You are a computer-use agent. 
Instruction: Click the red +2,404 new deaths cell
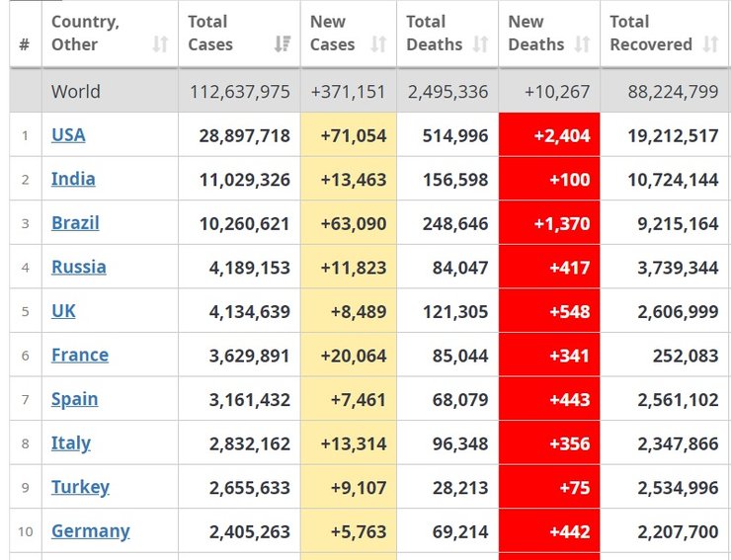coord(549,135)
